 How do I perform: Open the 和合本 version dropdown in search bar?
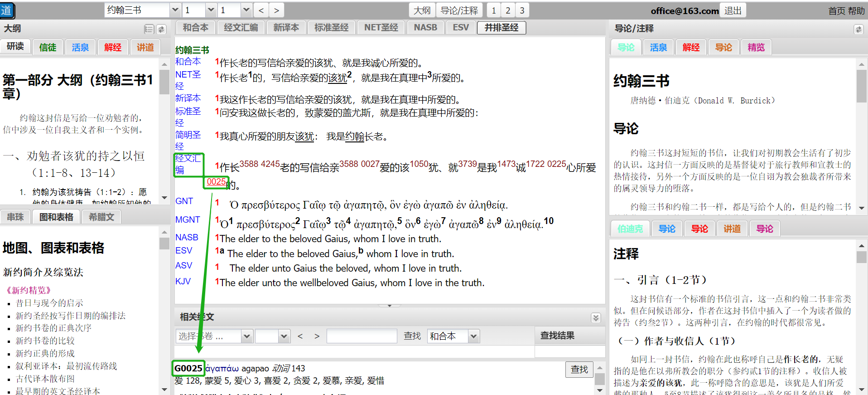[x=473, y=336]
